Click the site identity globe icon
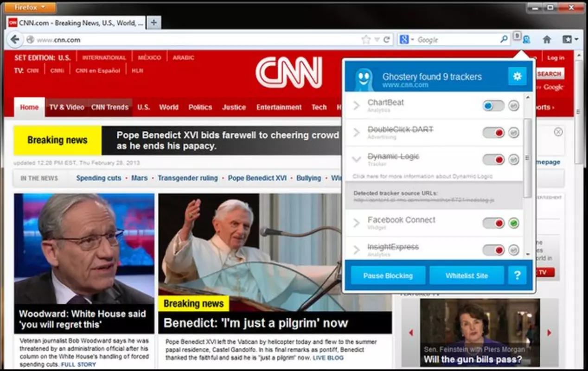 point(31,40)
